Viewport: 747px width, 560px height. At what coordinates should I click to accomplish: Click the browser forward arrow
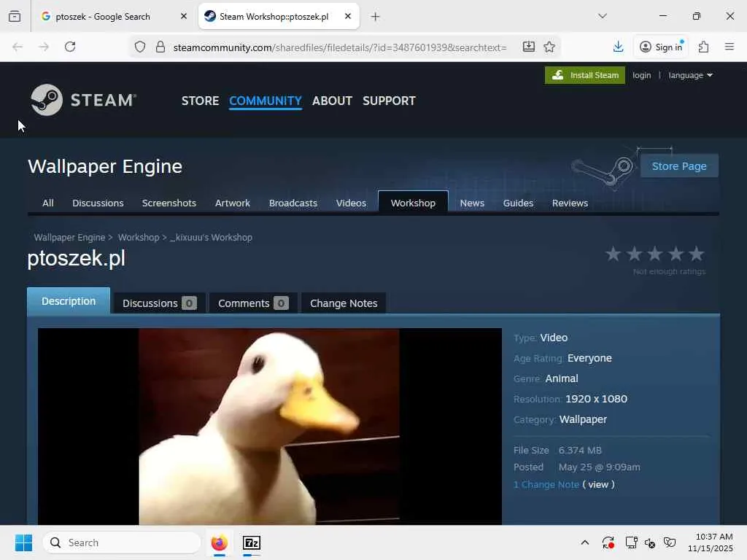tap(44, 47)
